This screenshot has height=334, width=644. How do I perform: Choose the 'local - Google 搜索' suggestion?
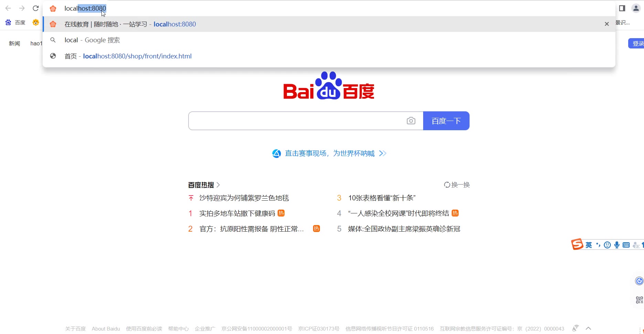tap(329, 40)
